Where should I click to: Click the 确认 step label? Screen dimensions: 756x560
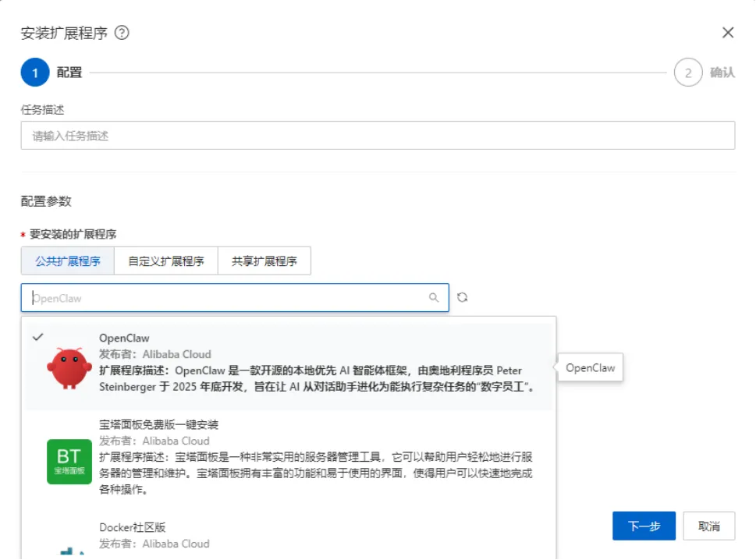tap(722, 73)
